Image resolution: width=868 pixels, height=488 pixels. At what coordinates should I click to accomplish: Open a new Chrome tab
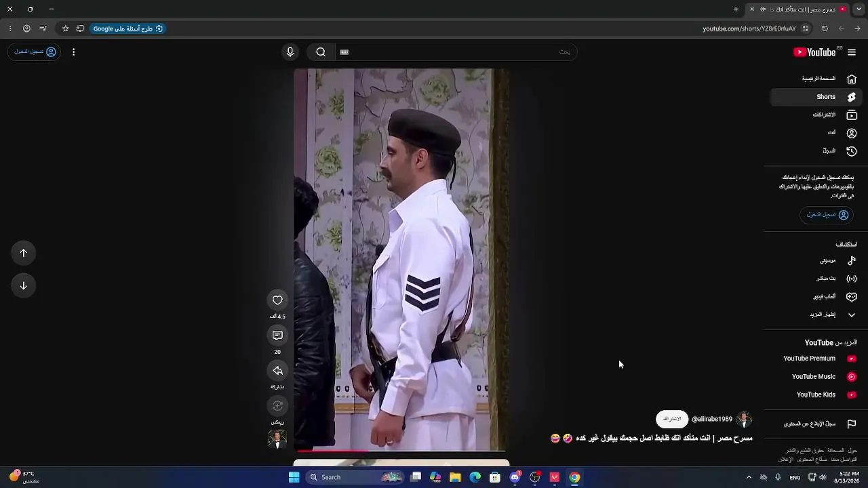tap(736, 9)
